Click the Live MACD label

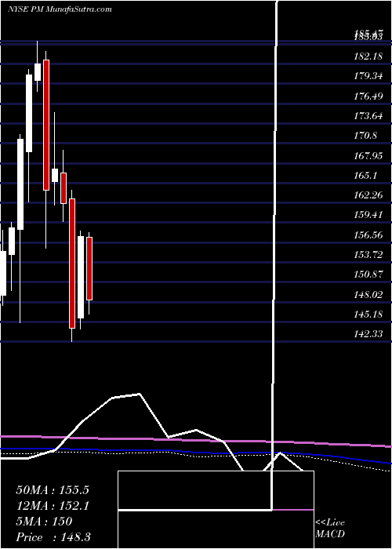330,529
